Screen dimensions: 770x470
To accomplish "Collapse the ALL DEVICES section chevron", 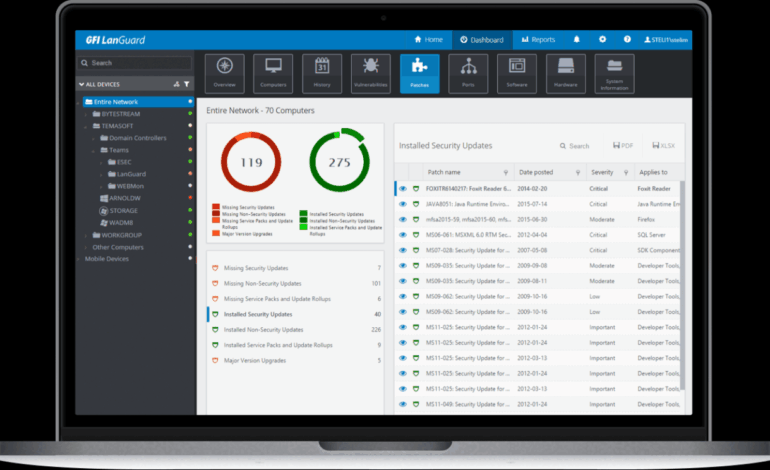I will 82,84.
